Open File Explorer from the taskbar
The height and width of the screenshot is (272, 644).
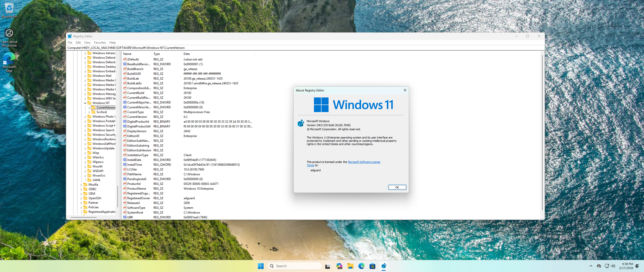(350, 266)
